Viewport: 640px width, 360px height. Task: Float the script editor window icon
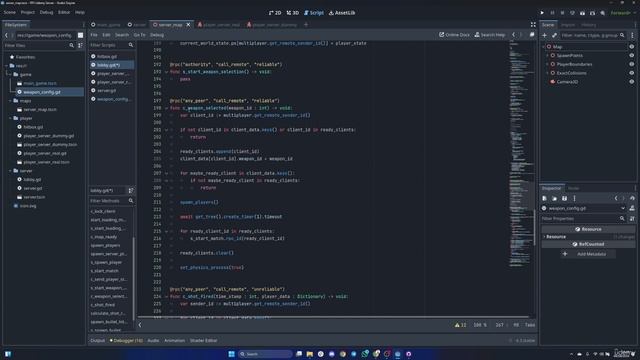532,35
